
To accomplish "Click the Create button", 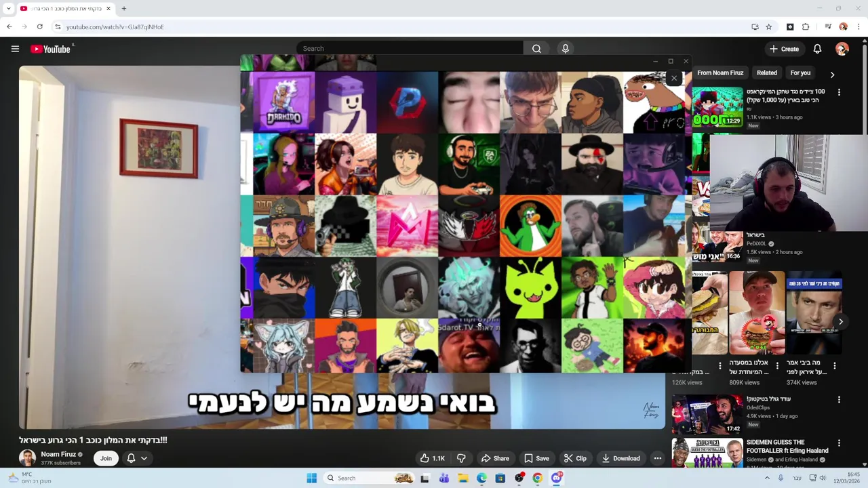I will click(x=784, y=49).
